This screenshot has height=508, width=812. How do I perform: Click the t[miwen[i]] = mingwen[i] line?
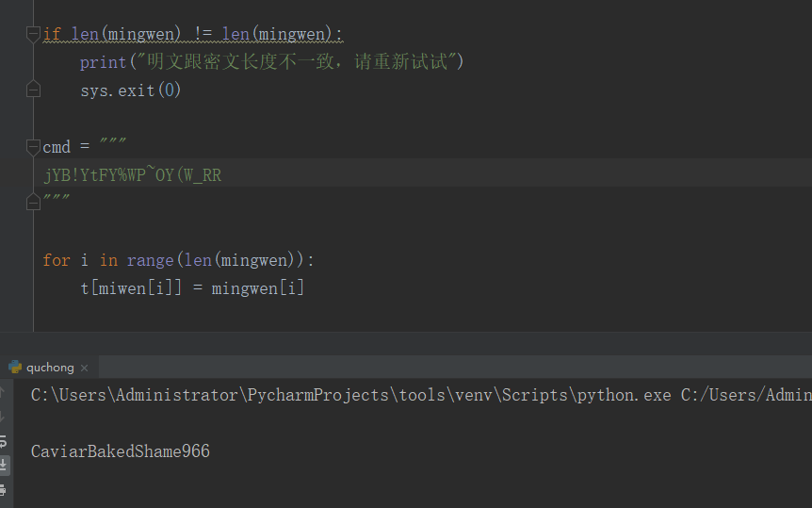click(x=193, y=287)
